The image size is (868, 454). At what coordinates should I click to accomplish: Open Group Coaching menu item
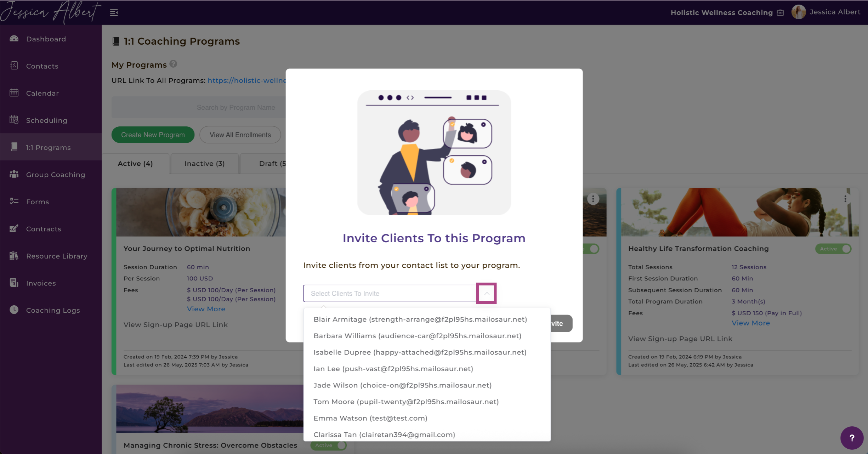(x=56, y=175)
